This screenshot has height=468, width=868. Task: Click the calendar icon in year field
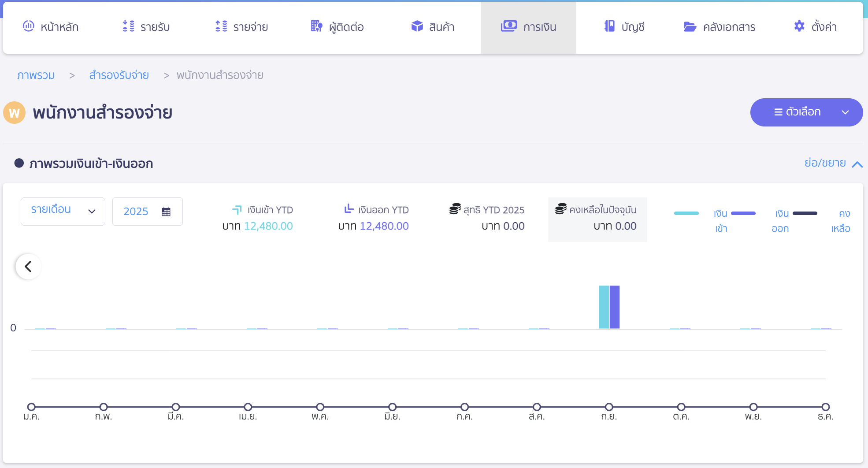(x=166, y=212)
